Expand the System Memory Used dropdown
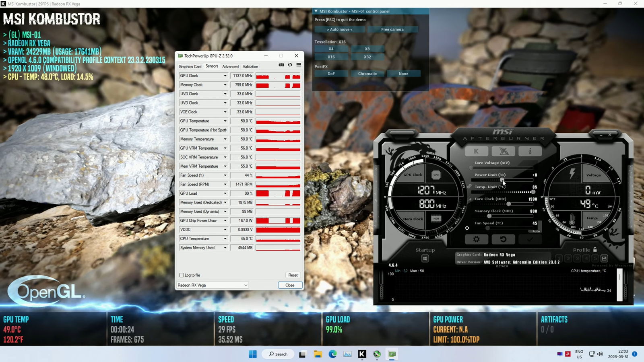The height and width of the screenshot is (362, 644). tap(225, 248)
